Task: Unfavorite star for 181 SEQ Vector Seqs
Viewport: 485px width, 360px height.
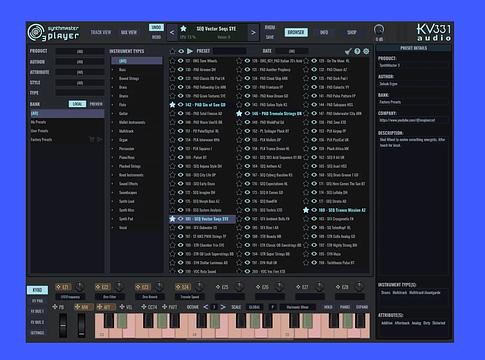Action: pyautogui.click(x=172, y=219)
